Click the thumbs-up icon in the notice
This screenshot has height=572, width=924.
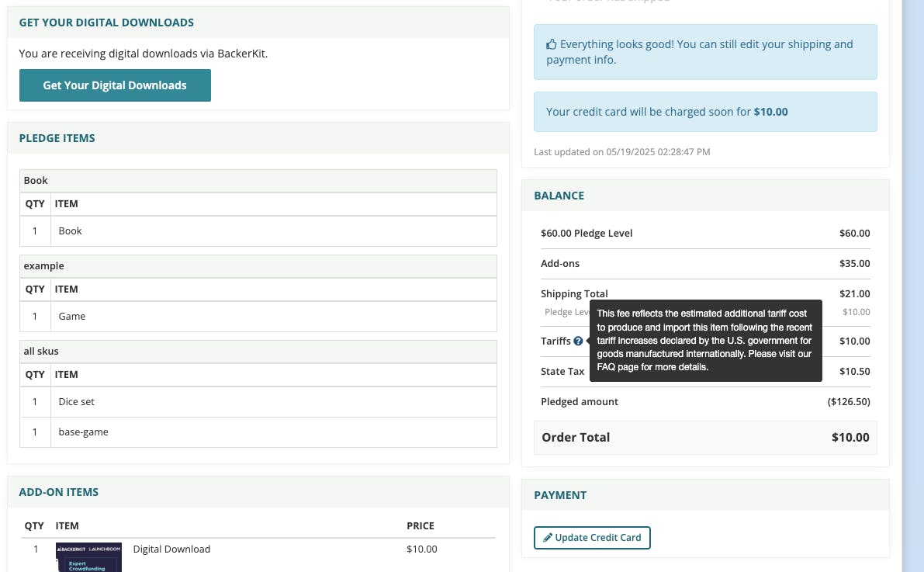pyautogui.click(x=552, y=45)
